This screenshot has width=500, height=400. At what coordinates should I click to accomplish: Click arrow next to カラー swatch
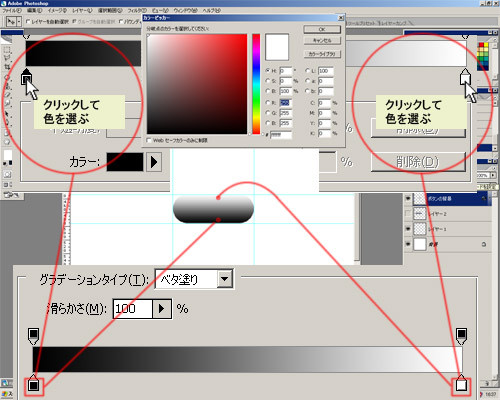pos(154,162)
